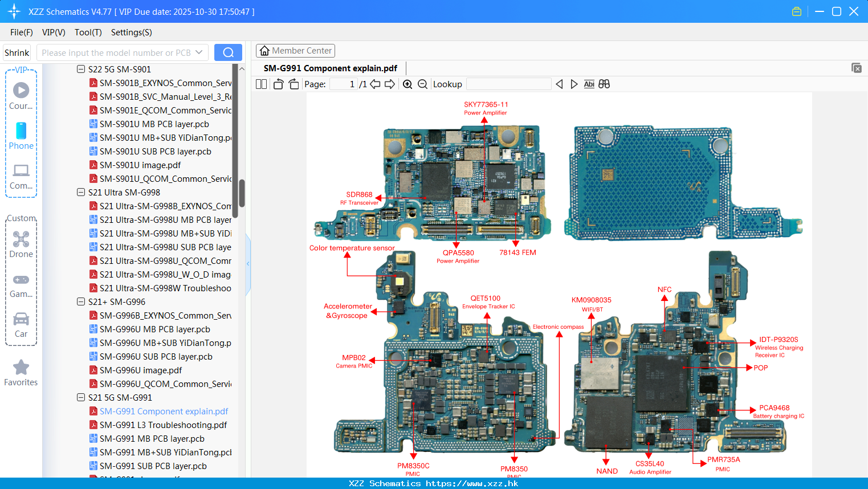This screenshot has width=868, height=489.
Task: Close the PDF tab panel icon
Action: coord(856,68)
